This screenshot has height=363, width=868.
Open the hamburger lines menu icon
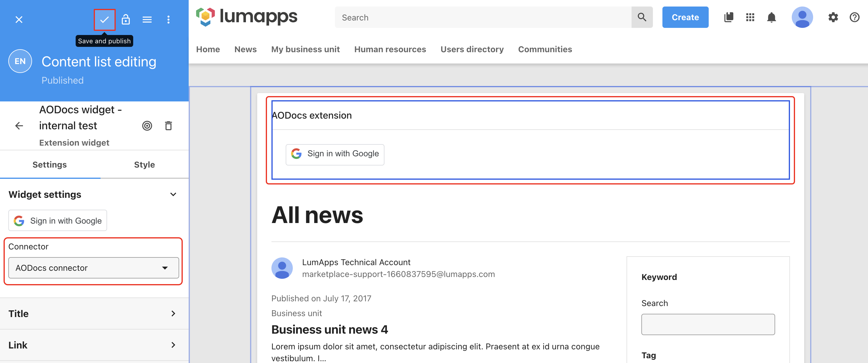147,20
